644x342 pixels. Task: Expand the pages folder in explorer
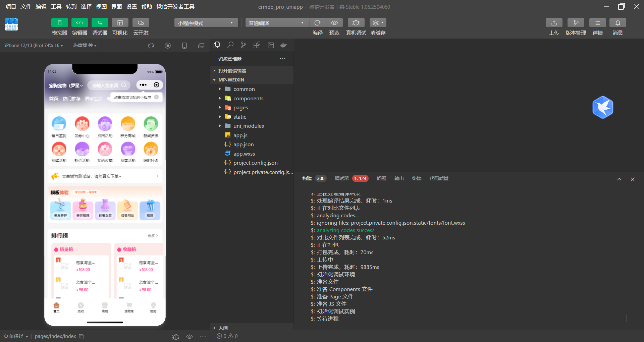pos(240,108)
